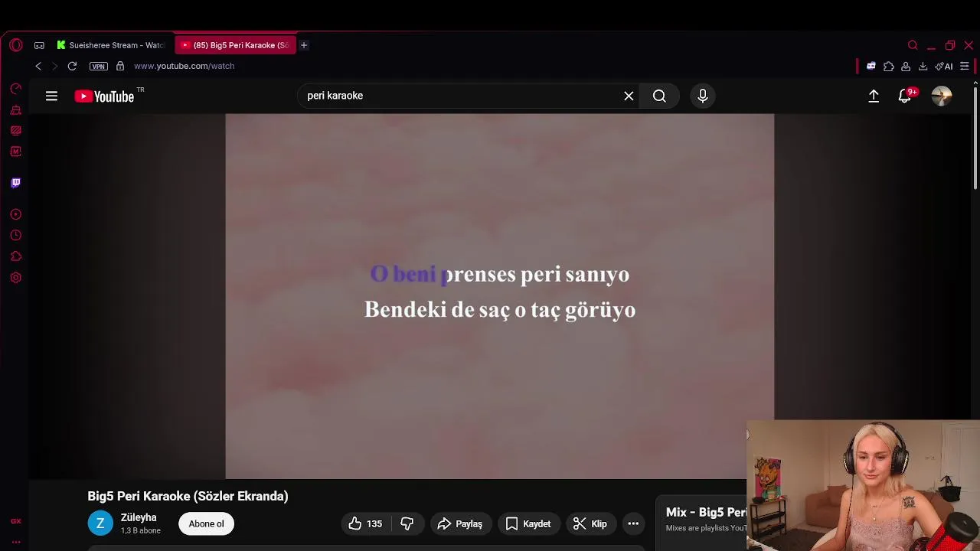
Task: Open the extensions puzzle icon
Action: [x=889, y=66]
